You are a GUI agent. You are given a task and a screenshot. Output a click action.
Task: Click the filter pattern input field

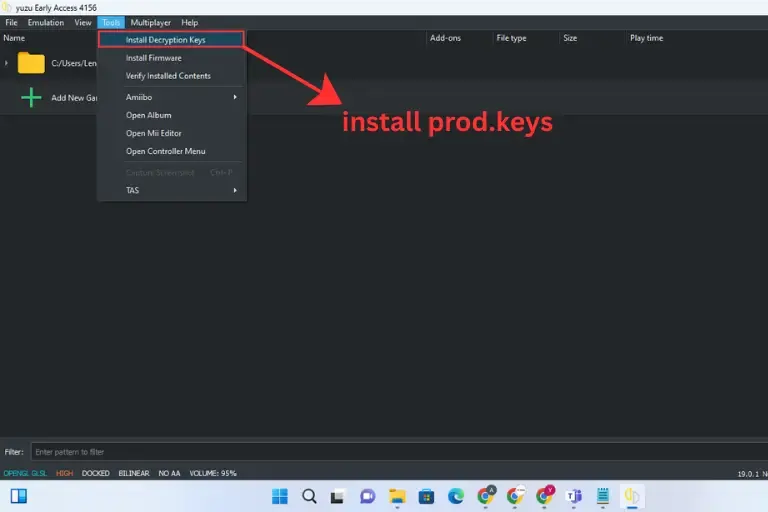point(399,452)
